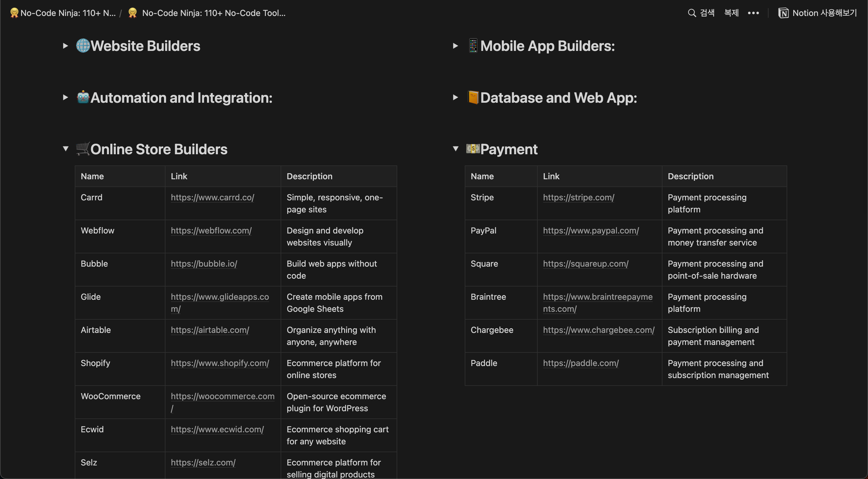The height and width of the screenshot is (479, 868).
Task: Click the money emoji beside Payment
Action: point(473,149)
